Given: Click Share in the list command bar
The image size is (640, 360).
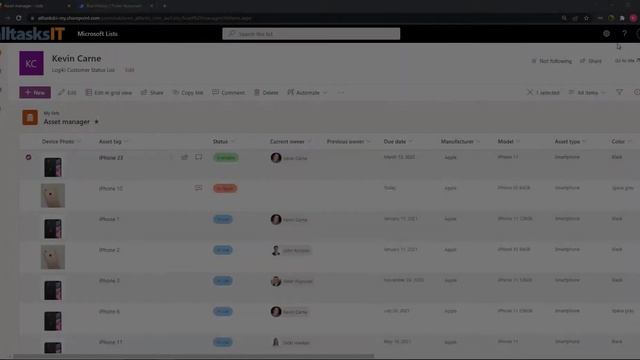Looking at the screenshot, I should 152,93.
